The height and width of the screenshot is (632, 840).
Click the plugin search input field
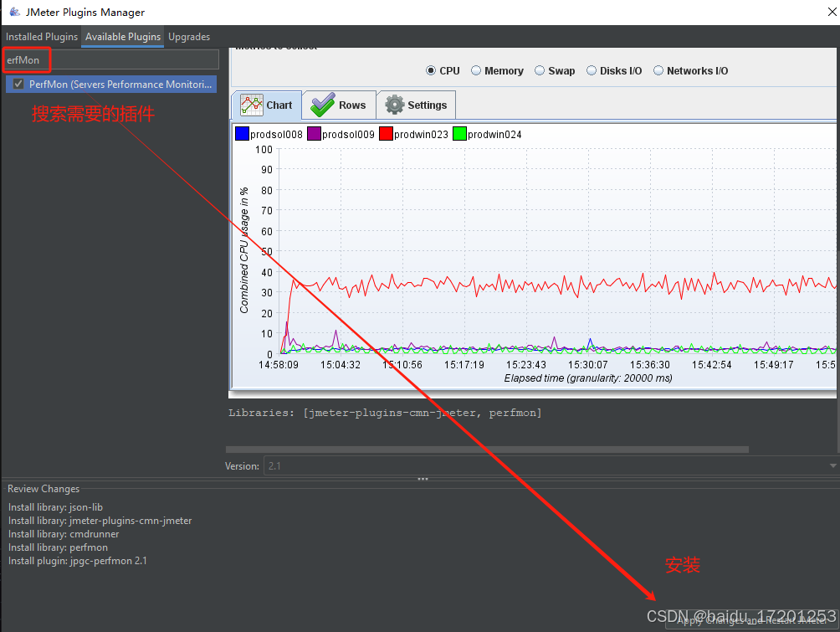coord(111,59)
